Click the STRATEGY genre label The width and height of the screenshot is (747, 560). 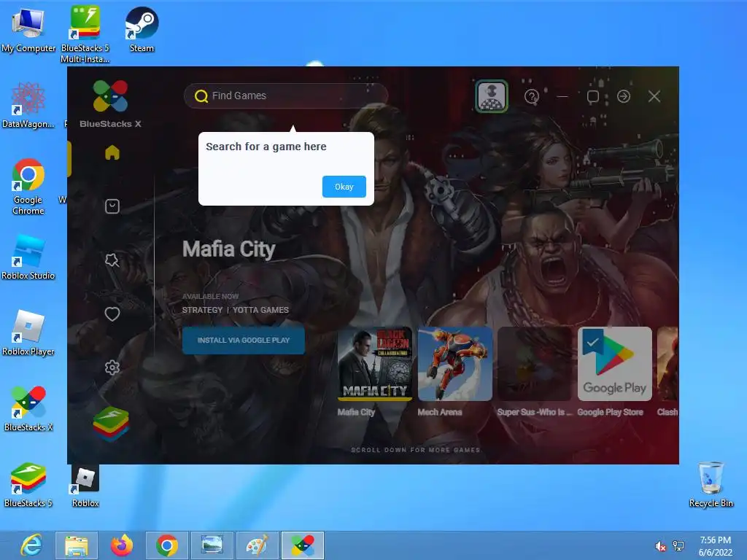click(x=202, y=310)
